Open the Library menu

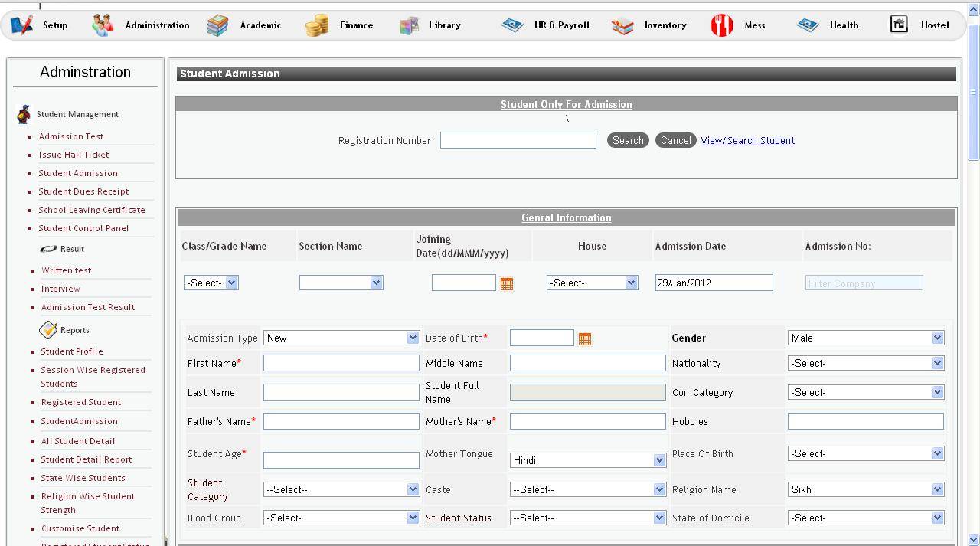tap(445, 25)
